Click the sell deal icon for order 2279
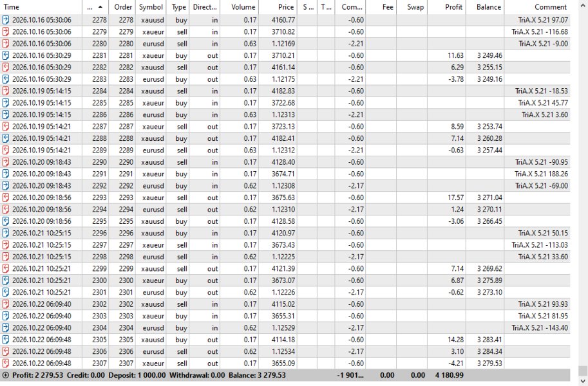 click(6, 32)
